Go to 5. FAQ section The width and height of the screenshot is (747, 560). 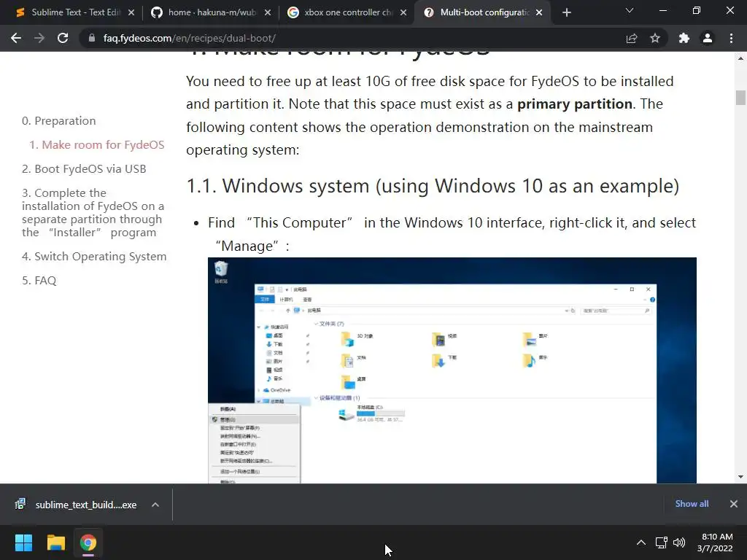click(x=39, y=281)
